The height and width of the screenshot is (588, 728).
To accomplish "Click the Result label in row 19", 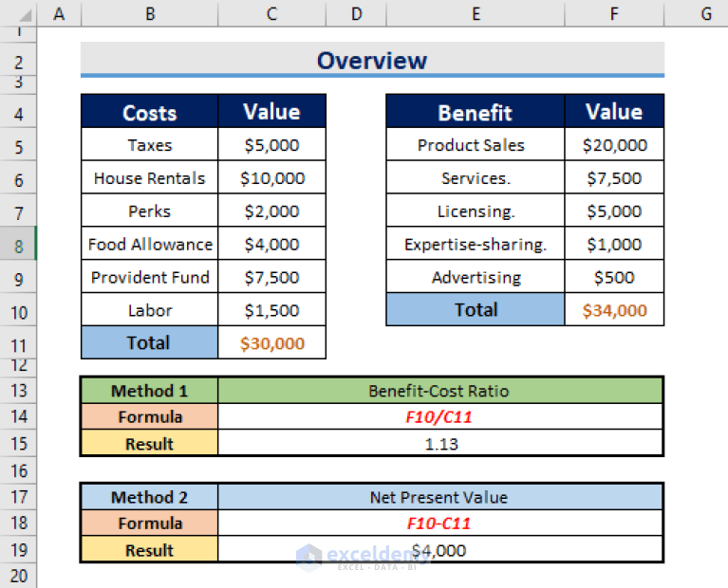I will (150, 549).
